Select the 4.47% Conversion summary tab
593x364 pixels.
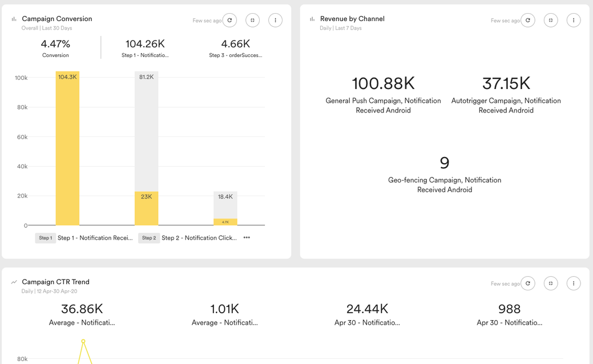pos(55,48)
